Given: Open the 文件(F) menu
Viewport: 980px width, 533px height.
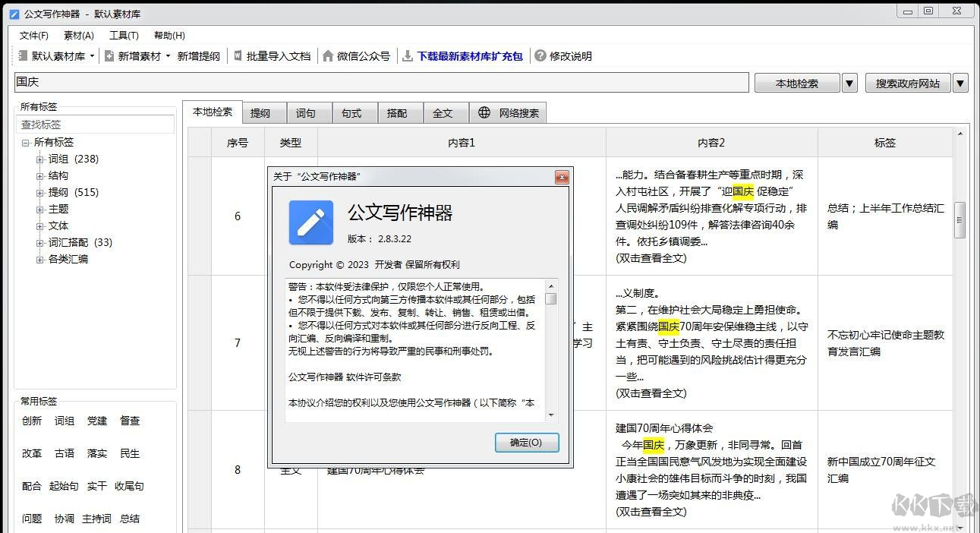Looking at the screenshot, I should point(34,36).
